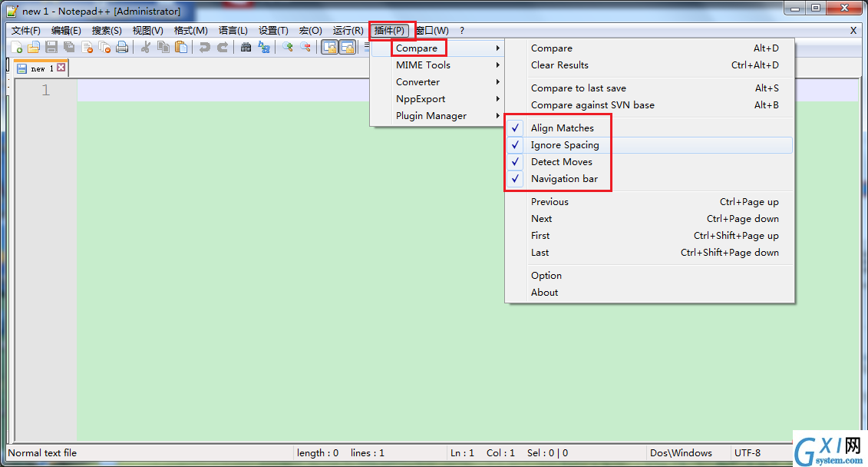Open the 文件(F) menu
Viewport: 868px width, 467px height.
(x=26, y=31)
